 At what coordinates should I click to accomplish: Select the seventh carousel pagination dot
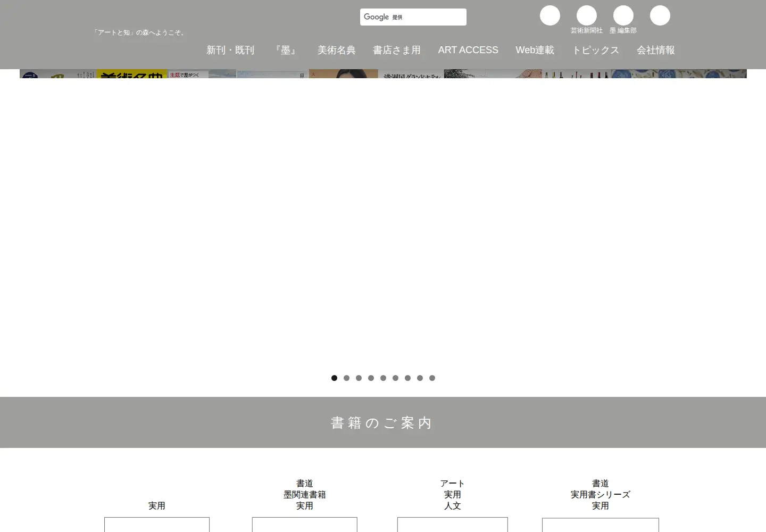point(407,378)
